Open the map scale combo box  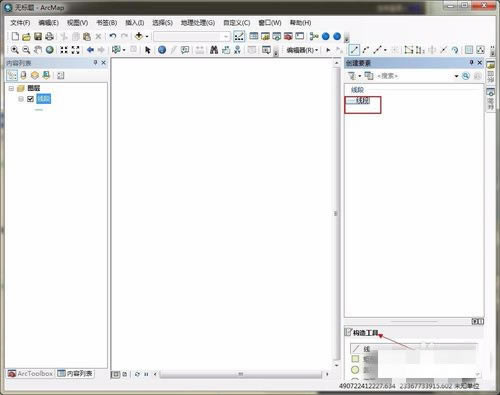192,36
